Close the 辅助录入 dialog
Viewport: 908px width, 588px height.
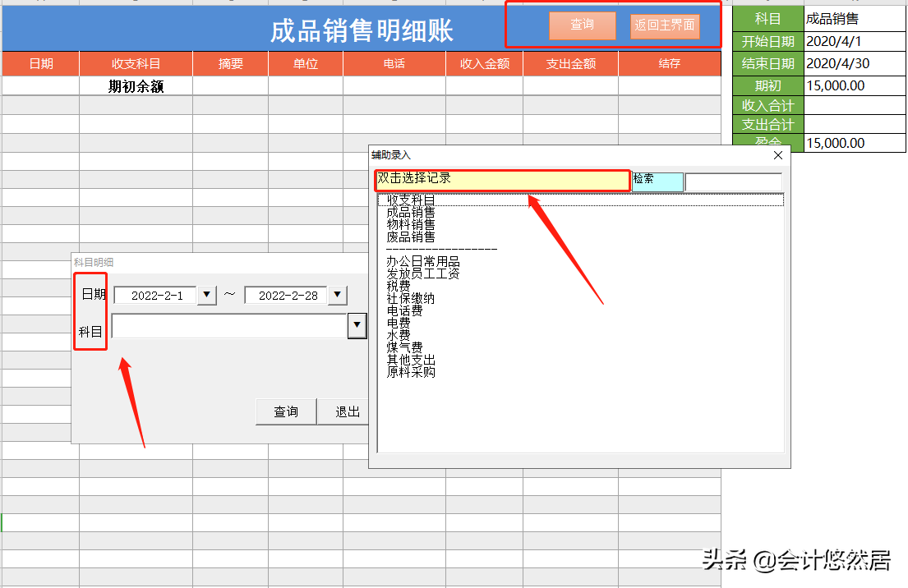click(777, 155)
